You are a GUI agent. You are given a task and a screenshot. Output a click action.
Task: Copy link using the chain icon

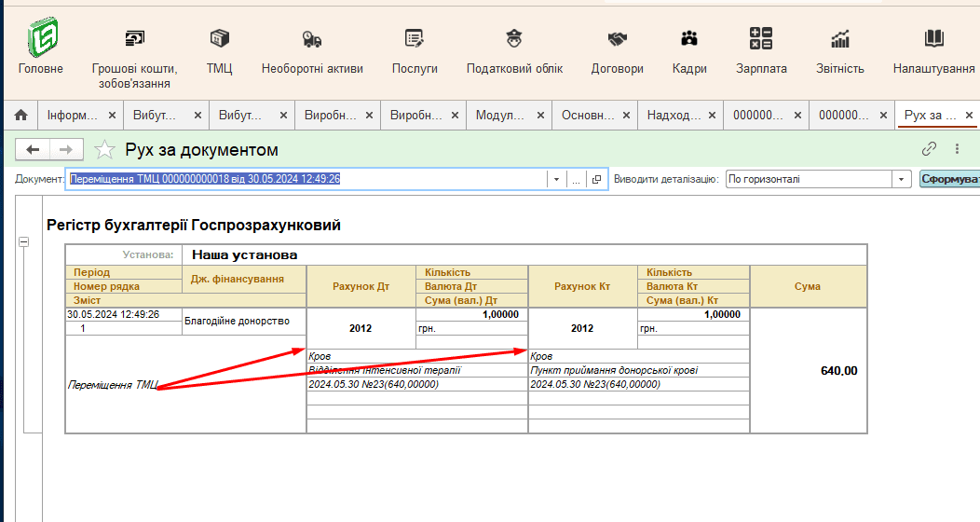pyautogui.click(x=929, y=149)
